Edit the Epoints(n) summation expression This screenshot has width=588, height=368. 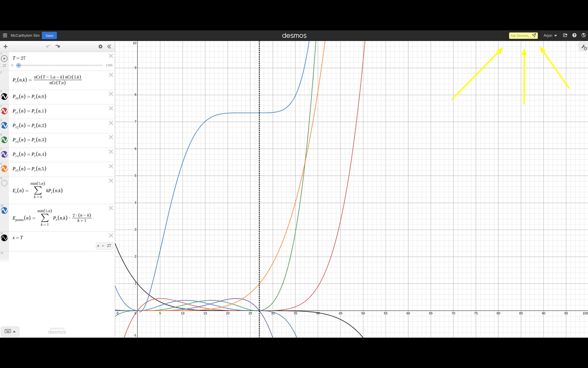(x=52, y=218)
